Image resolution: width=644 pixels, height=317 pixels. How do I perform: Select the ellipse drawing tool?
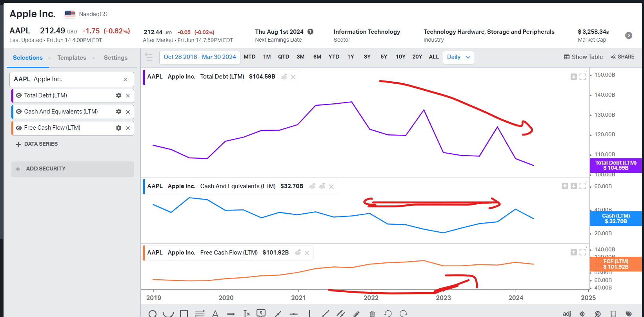(x=153, y=313)
